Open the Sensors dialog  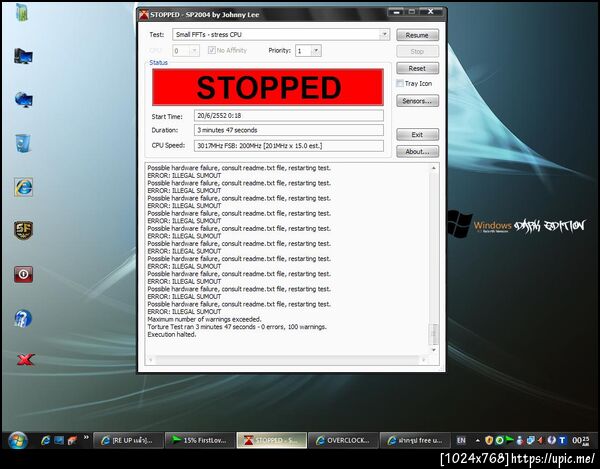coord(417,101)
